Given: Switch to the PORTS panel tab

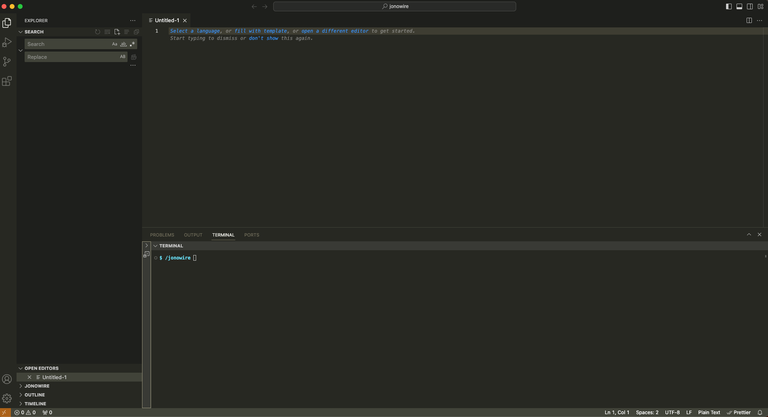Looking at the screenshot, I should pyautogui.click(x=252, y=235).
